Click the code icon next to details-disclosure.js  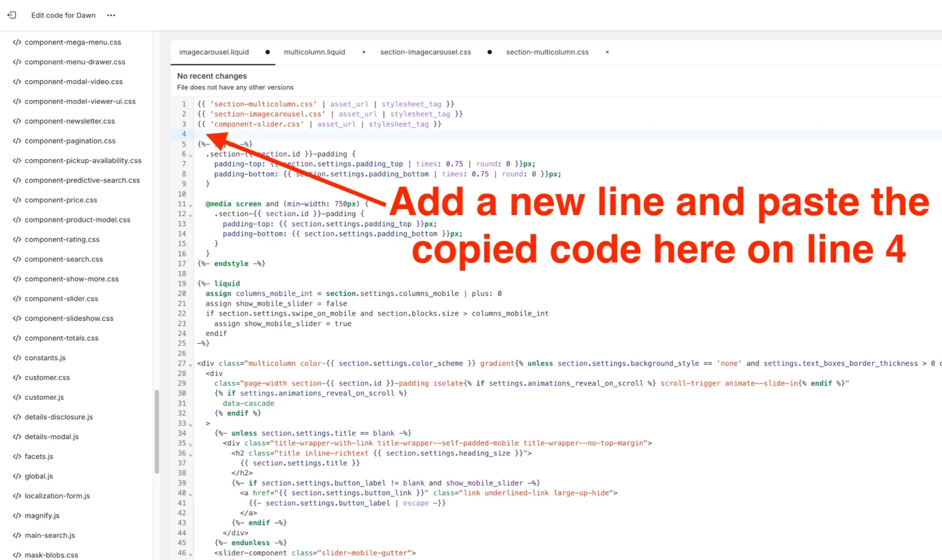[17, 417]
